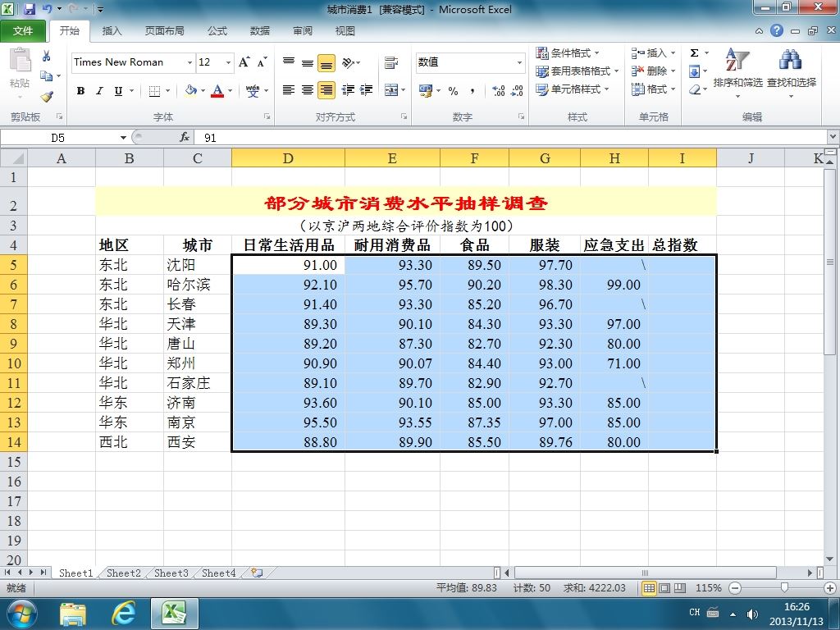The width and height of the screenshot is (840, 630).
Task: Click the Insert Function fx button
Action: point(185,138)
